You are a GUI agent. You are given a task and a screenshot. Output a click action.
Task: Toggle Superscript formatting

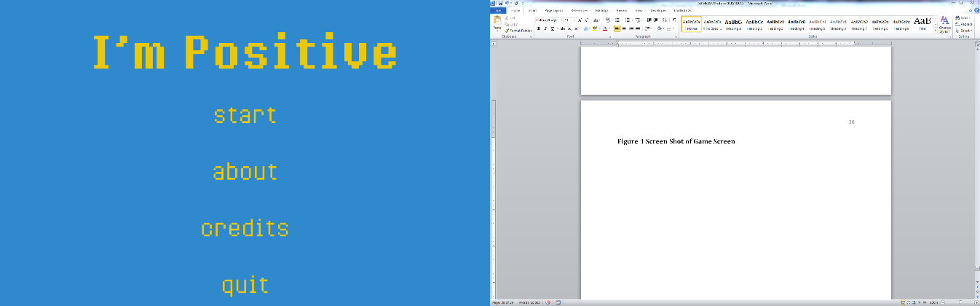click(x=576, y=28)
